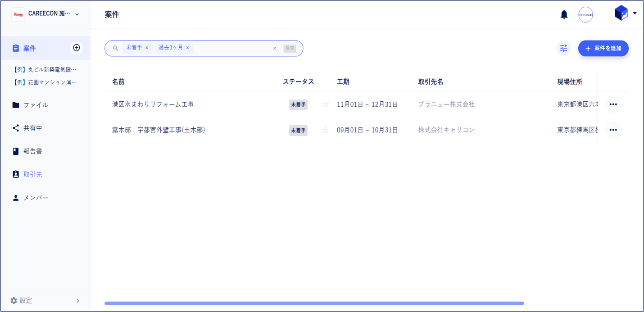Open the blue cube user profile icon
Image resolution: width=644 pixels, height=312 pixels.
pyautogui.click(x=621, y=13)
